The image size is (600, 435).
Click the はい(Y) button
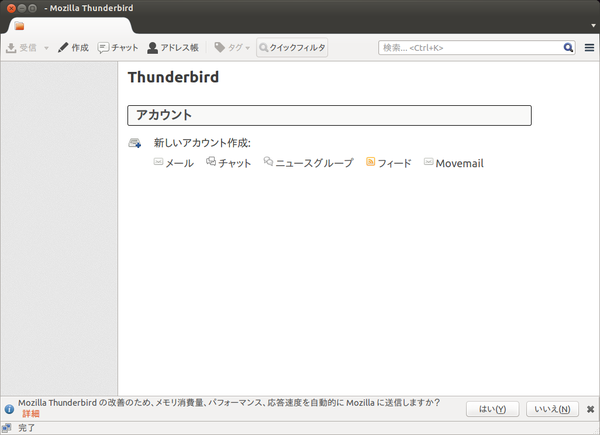click(x=492, y=409)
